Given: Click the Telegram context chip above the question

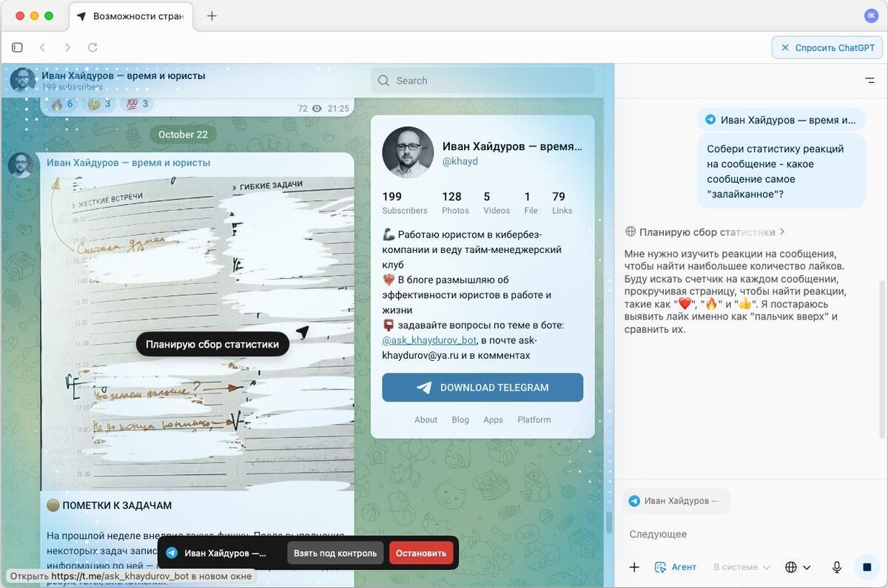Looking at the screenshot, I should (781, 119).
